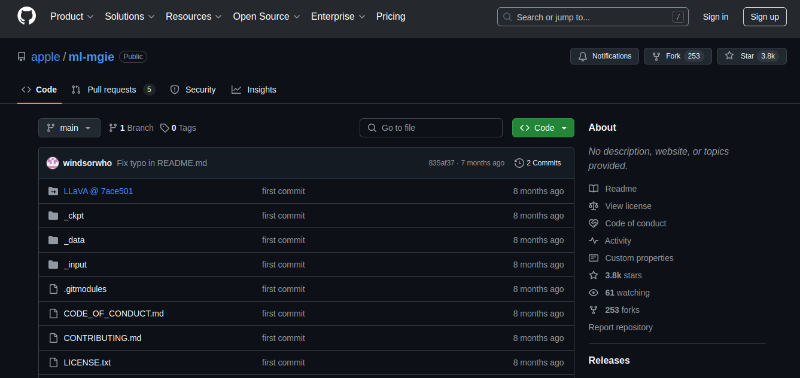Switch to the Security tab
This screenshot has height=378, width=800.
[x=193, y=90]
